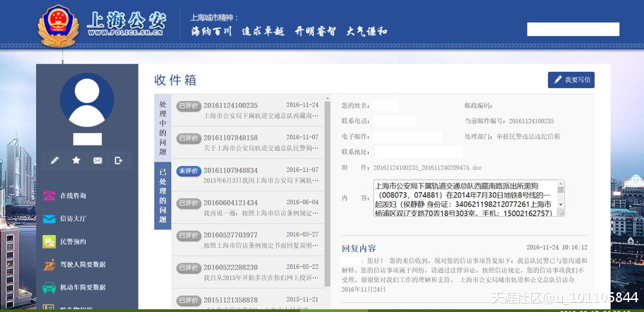Click the mail list scroll up arrow
Viewport: 644px width, 312px height.
pos(328,98)
